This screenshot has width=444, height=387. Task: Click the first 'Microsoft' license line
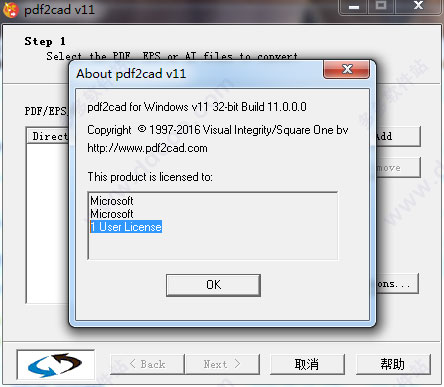click(x=112, y=201)
